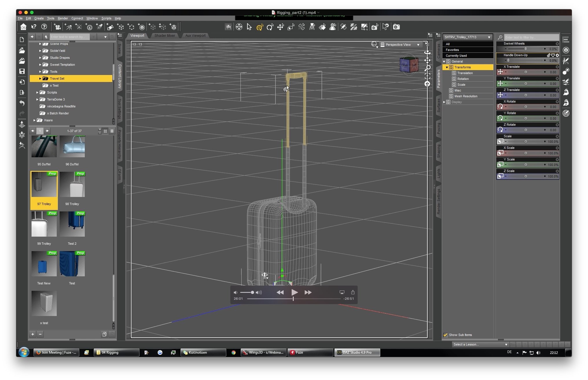This screenshot has width=588, height=380.
Task: Open the SHTRV_Trolley_17713 node dropdown
Action: tap(468, 37)
